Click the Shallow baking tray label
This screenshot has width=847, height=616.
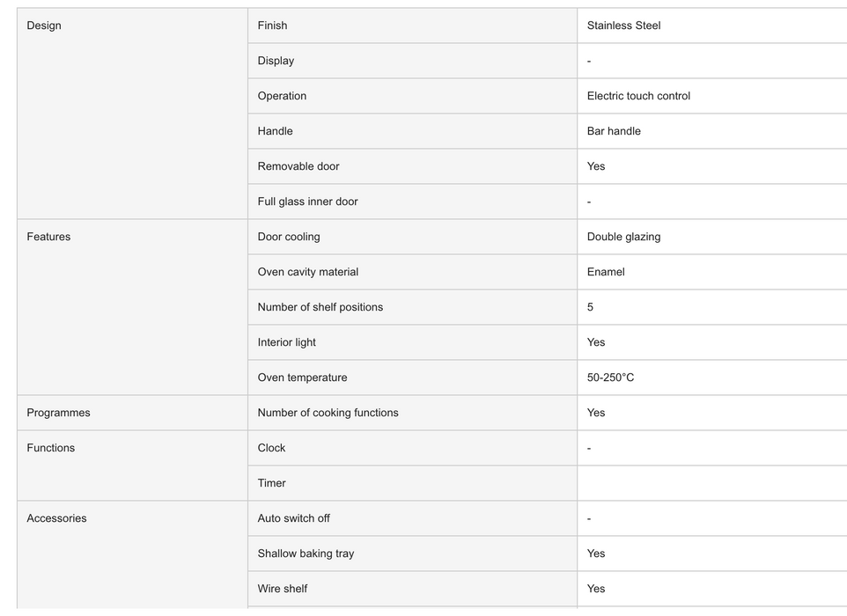[306, 554]
